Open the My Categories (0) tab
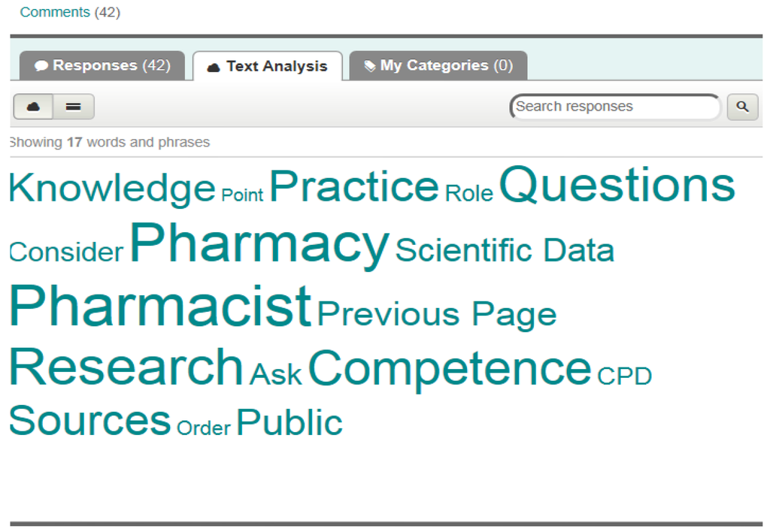This screenshot has height=532, width=770. click(438, 65)
